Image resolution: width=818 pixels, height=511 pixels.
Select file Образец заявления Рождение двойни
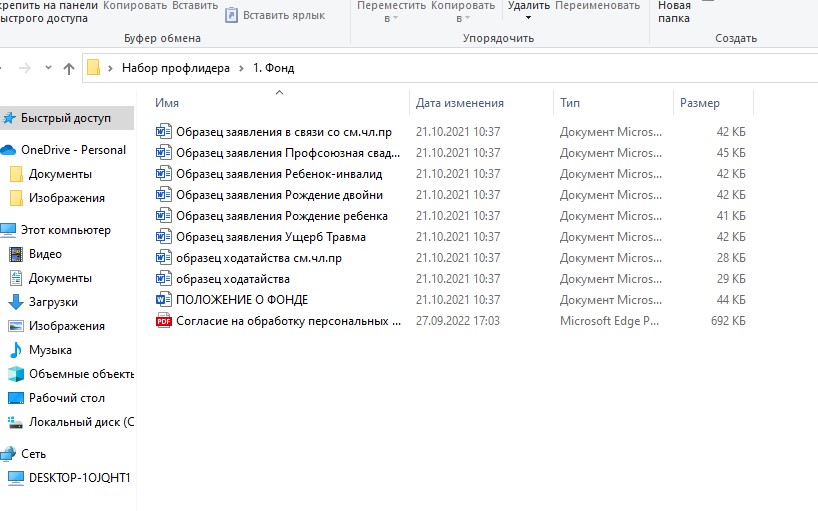pos(279,195)
